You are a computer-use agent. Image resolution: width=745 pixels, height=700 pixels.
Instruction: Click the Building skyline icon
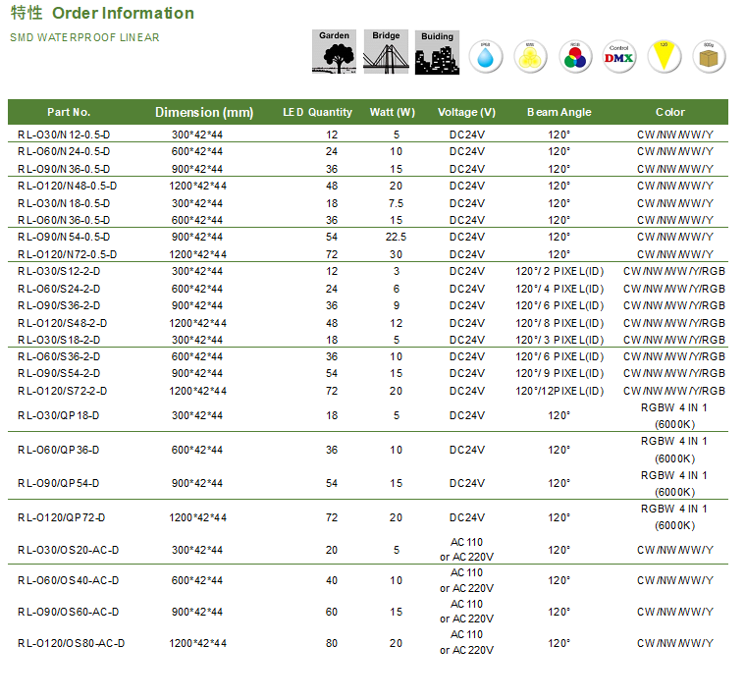(437, 52)
